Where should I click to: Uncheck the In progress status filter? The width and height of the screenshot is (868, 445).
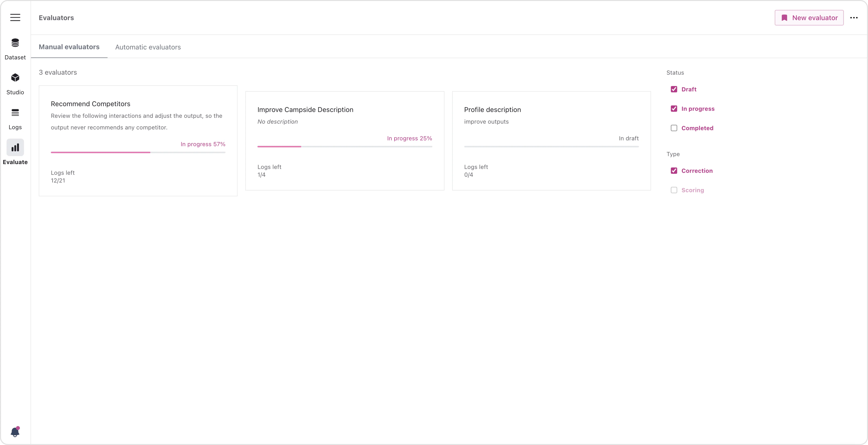674,109
